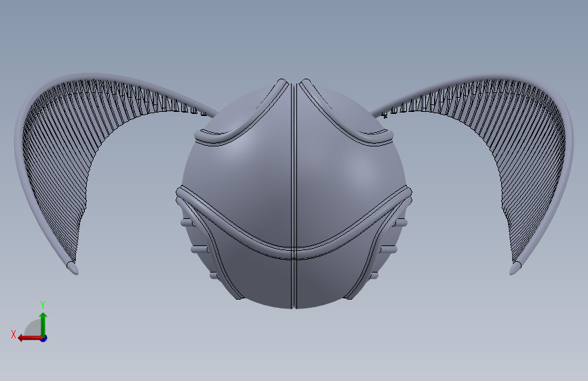Click the blue Z axis dot of the triad
Viewport: 588px width, 381px height.
(x=44, y=338)
